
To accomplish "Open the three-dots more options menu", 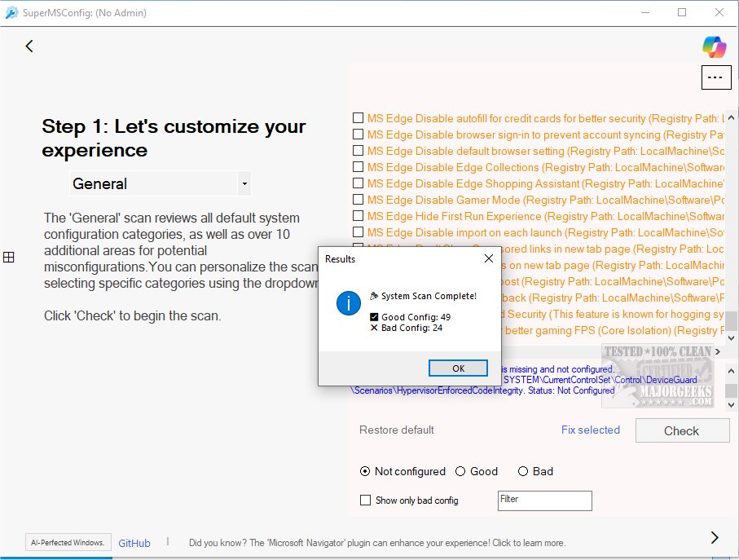I will click(x=716, y=77).
